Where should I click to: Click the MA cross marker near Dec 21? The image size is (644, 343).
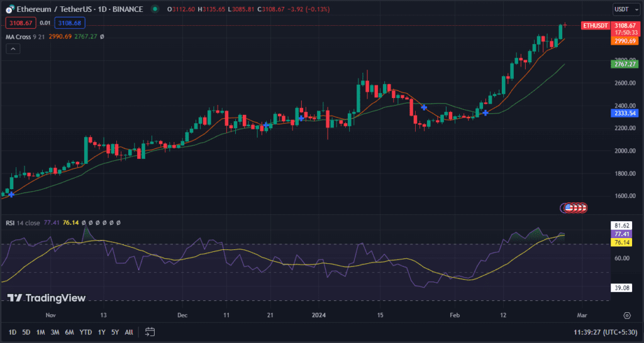coord(266,125)
